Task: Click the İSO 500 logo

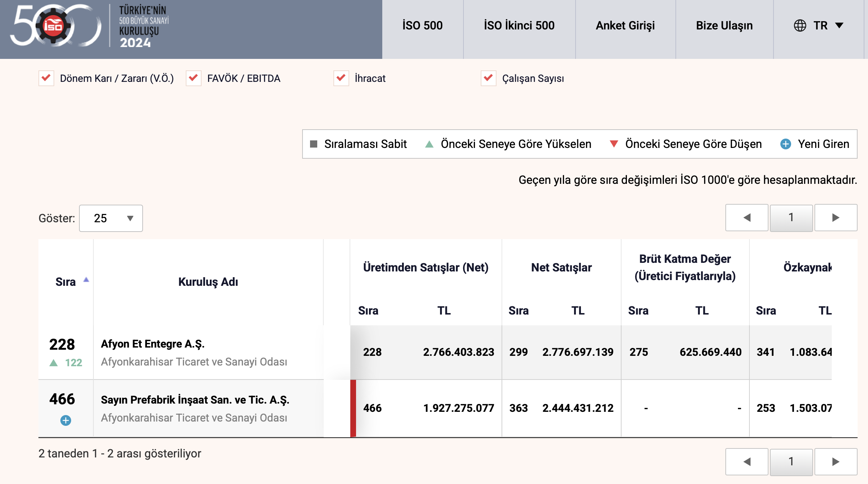Action: coord(90,26)
